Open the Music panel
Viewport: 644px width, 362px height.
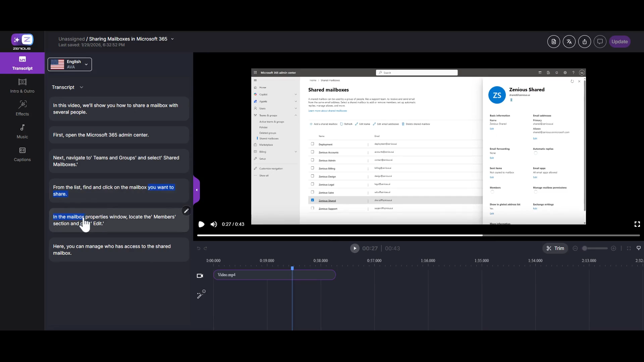click(22, 131)
